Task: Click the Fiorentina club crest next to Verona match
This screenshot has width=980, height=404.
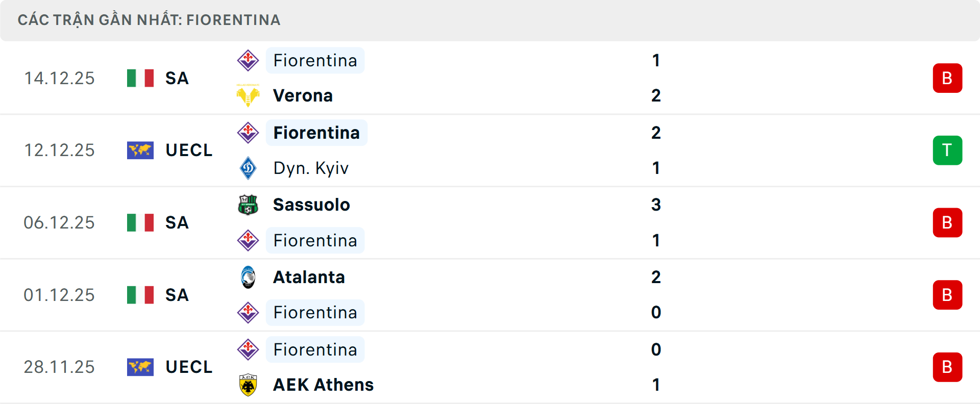Action: pyautogui.click(x=249, y=60)
